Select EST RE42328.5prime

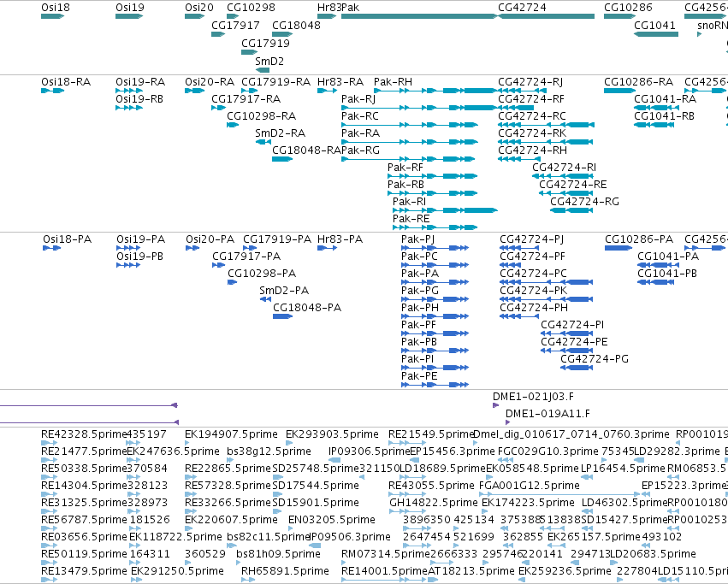point(84,434)
